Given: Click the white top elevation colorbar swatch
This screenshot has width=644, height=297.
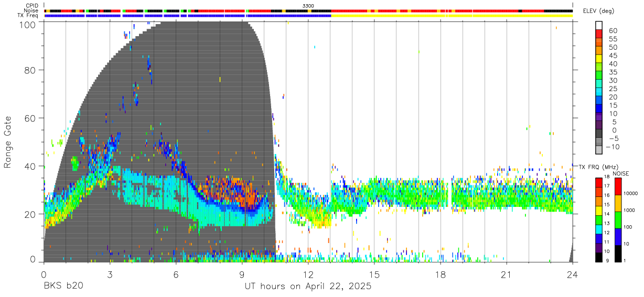Looking at the screenshot, I should coord(598,25).
